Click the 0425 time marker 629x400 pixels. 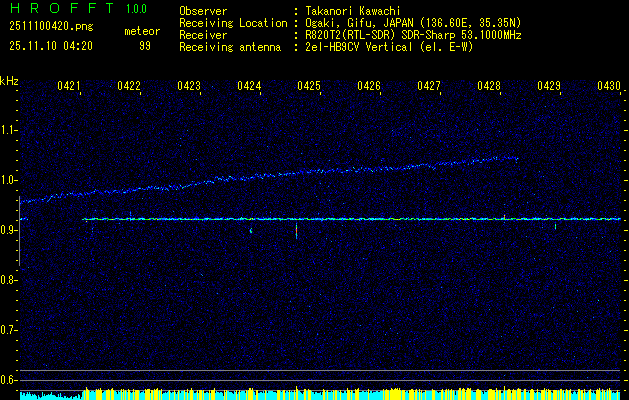pyautogui.click(x=309, y=87)
